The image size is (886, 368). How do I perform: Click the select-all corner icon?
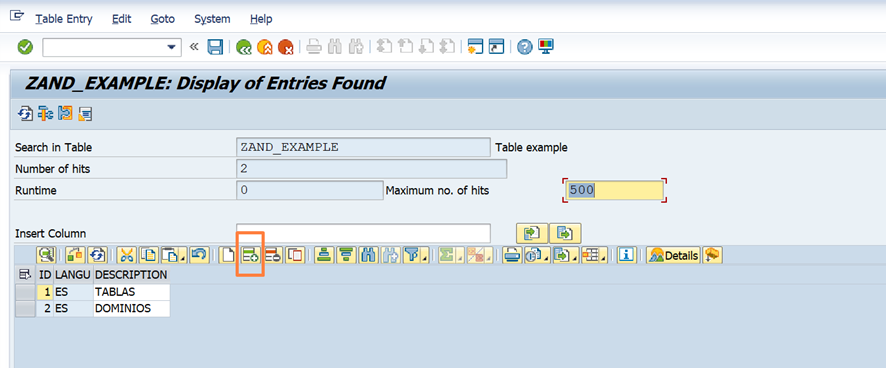tap(25, 275)
